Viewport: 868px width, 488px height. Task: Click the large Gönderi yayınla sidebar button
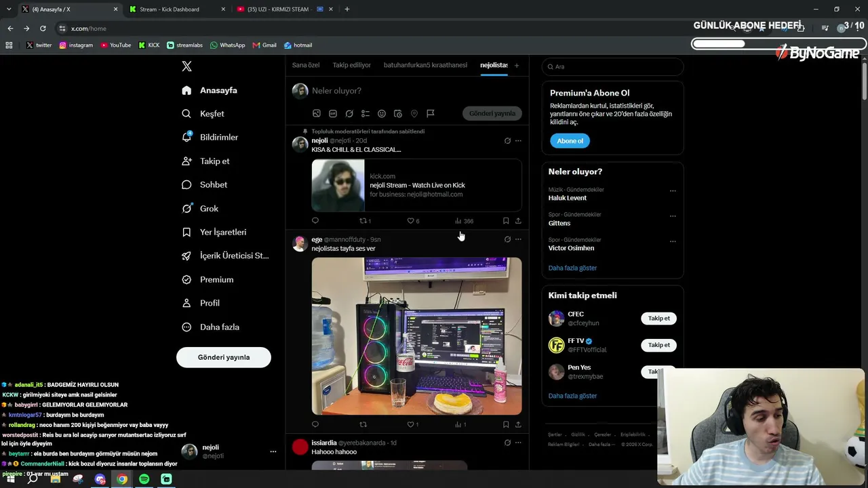point(224,357)
